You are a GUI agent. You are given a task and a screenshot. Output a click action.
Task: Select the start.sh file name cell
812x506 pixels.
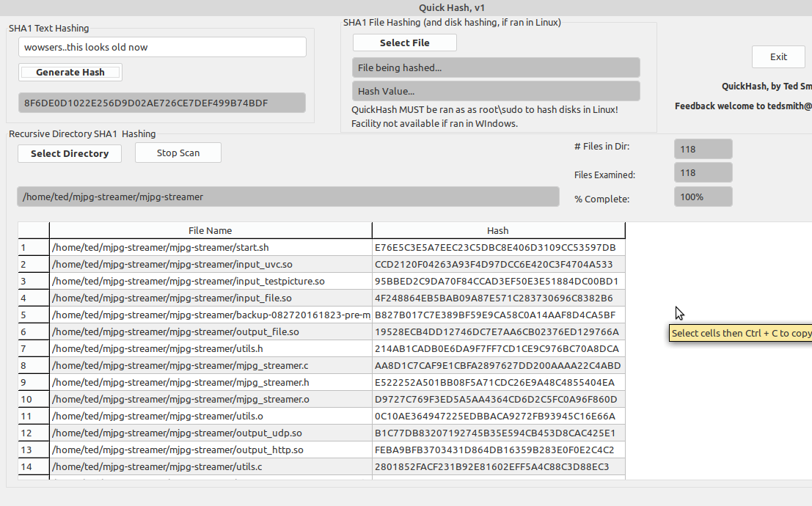click(x=211, y=247)
